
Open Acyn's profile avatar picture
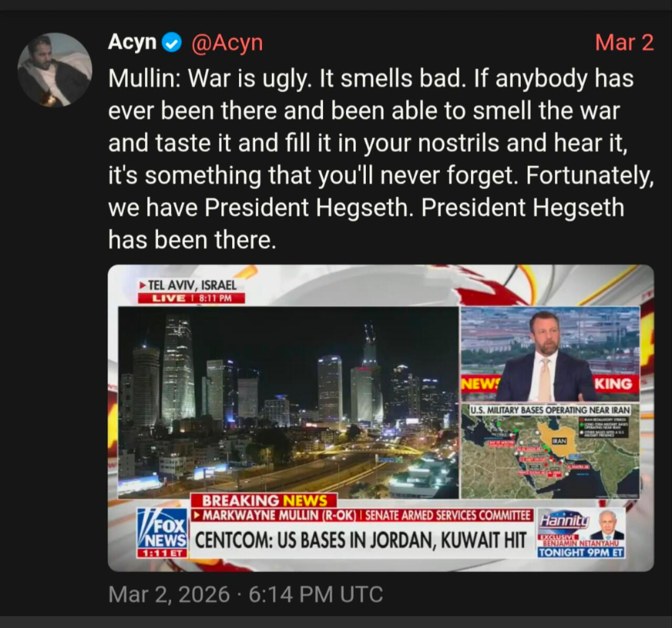[x=55, y=70]
